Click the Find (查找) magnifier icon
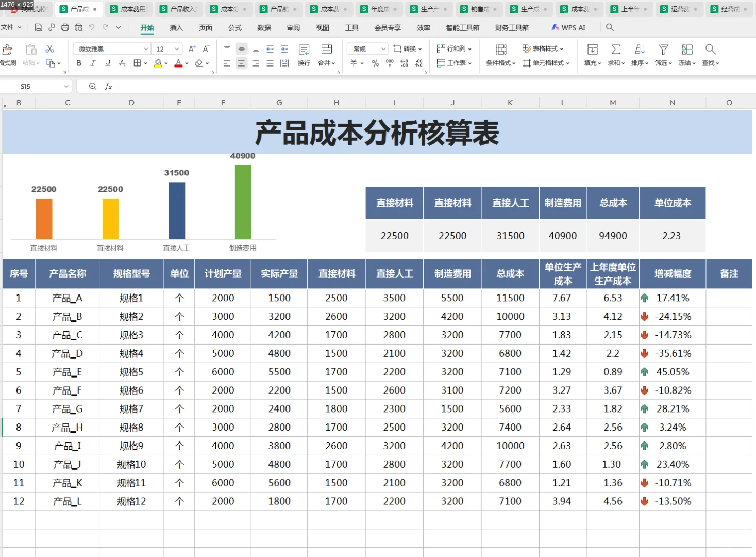This screenshot has width=756, height=557. tap(711, 50)
